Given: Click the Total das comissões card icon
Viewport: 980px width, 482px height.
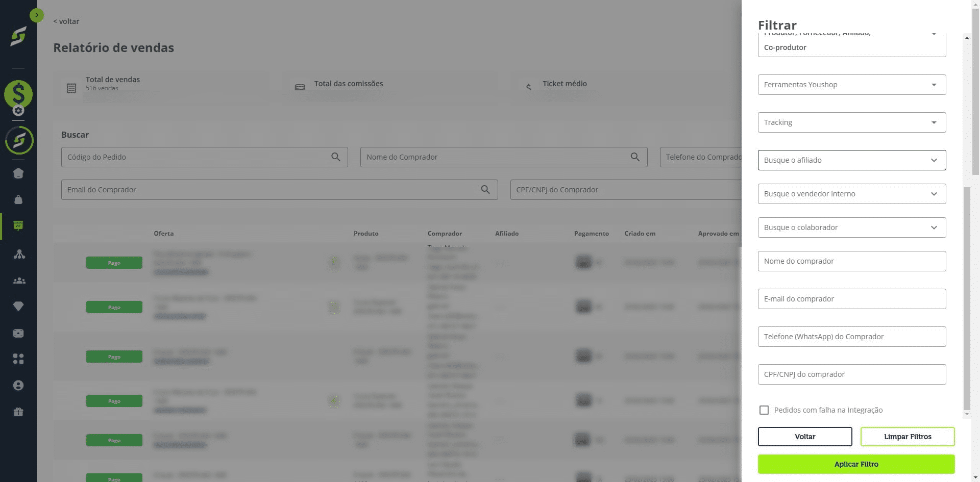Looking at the screenshot, I should click(x=300, y=87).
